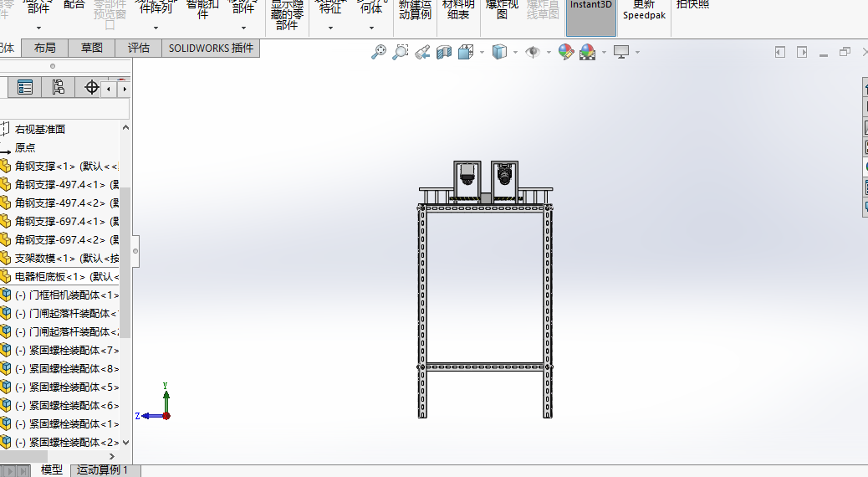The width and height of the screenshot is (868, 477).
Task: Switch to the 评估 tab
Action: pyautogui.click(x=138, y=49)
